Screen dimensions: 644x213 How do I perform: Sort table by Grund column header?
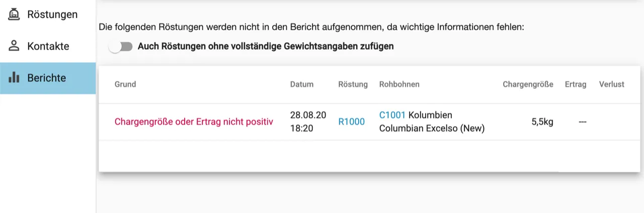(125, 84)
